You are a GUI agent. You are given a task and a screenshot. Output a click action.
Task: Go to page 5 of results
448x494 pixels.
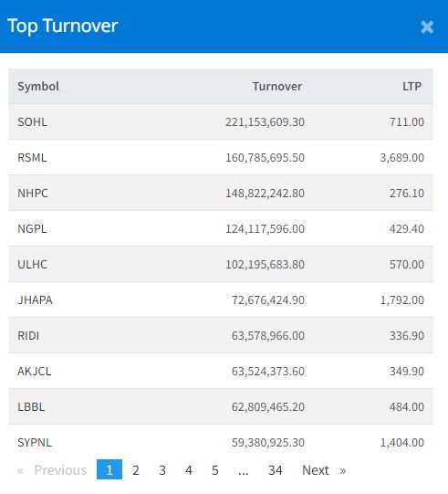coord(215,470)
